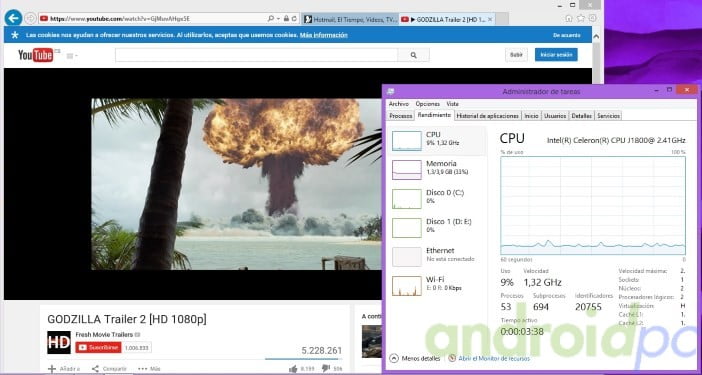Switch to the Inicio tab
The width and height of the screenshot is (702, 375).
click(531, 116)
